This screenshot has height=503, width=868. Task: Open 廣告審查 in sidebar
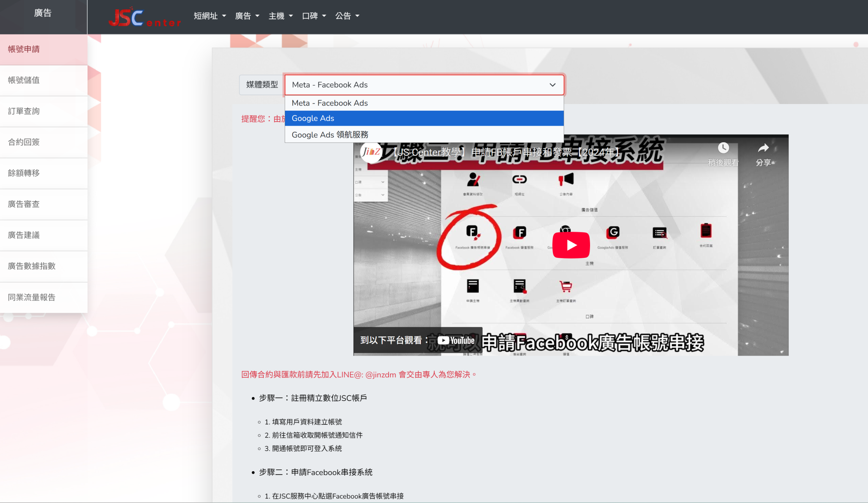24,204
